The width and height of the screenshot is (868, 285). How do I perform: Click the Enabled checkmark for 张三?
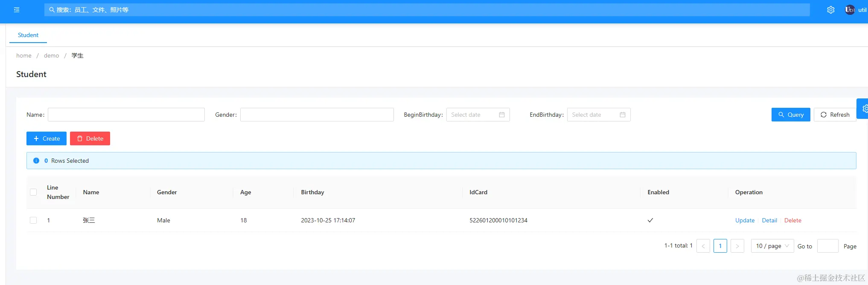point(650,220)
